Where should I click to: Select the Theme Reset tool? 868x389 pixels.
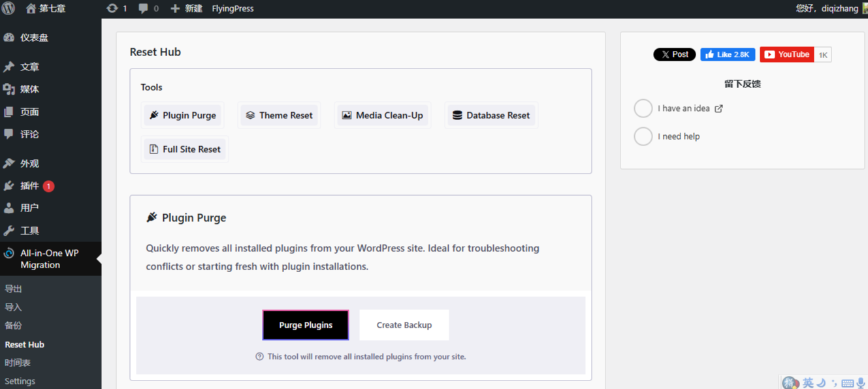(279, 116)
